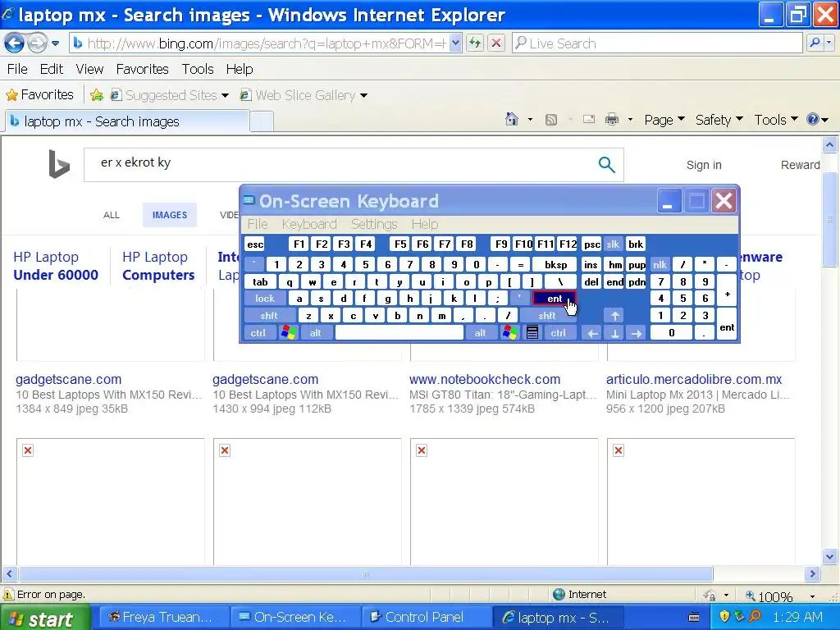Toggle the left alt key

[x=315, y=333]
